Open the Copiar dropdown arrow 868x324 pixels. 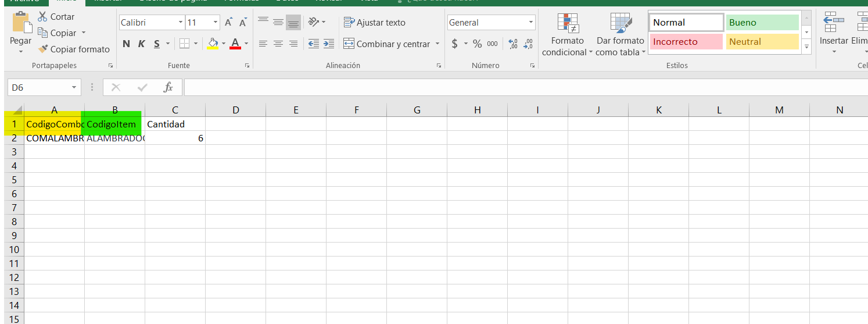(x=83, y=33)
